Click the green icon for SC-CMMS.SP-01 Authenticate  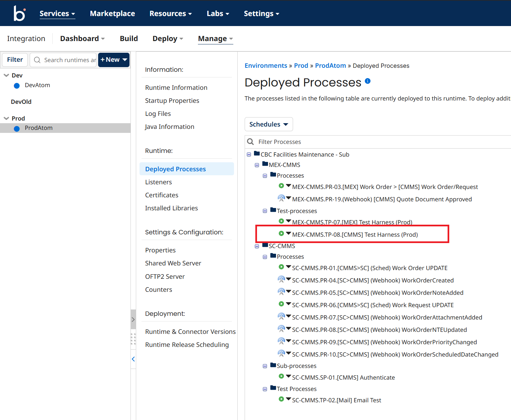281,377
